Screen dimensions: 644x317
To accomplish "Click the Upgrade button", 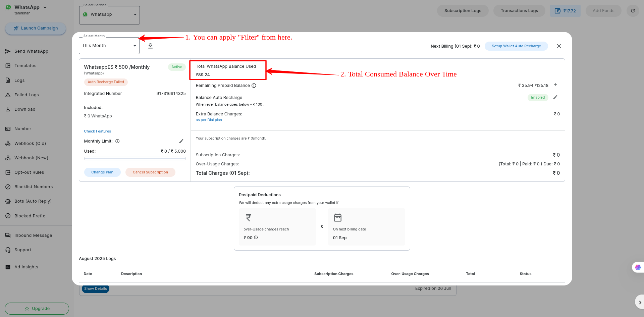I will tap(37, 309).
